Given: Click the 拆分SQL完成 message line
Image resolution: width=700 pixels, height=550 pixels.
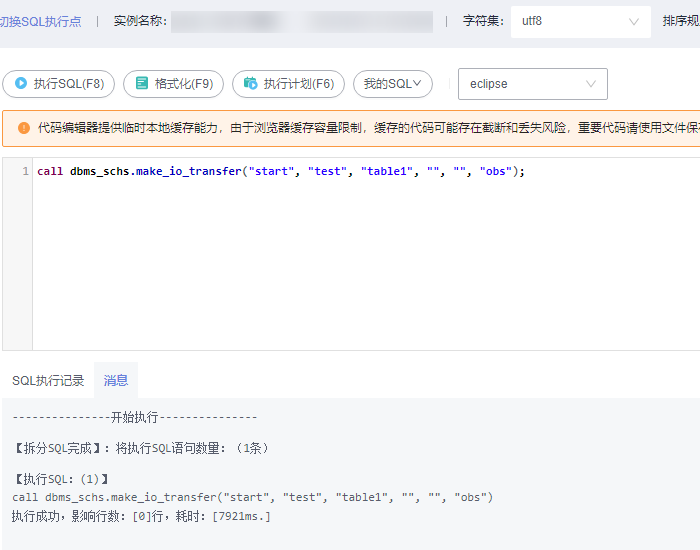Looking at the screenshot, I should [141, 448].
